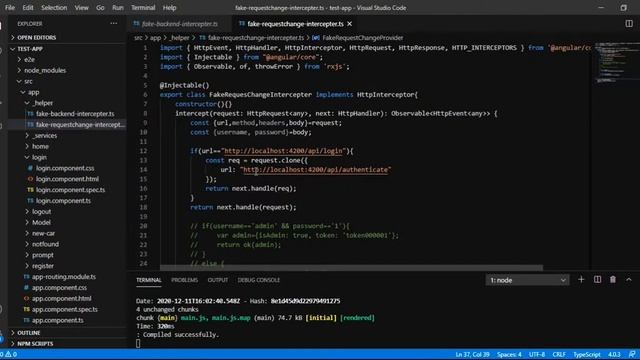Create a new terminal with plus icon

[581, 280]
